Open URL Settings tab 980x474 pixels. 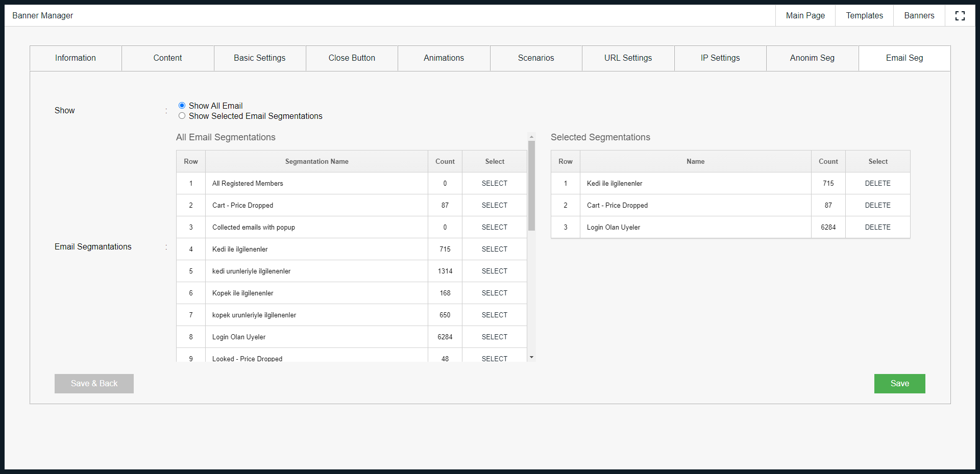point(628,58)
